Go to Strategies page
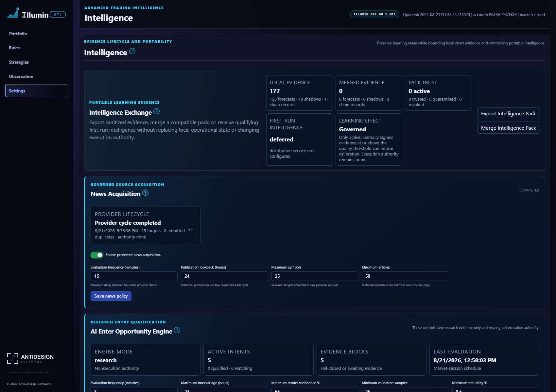 point(19,62)
